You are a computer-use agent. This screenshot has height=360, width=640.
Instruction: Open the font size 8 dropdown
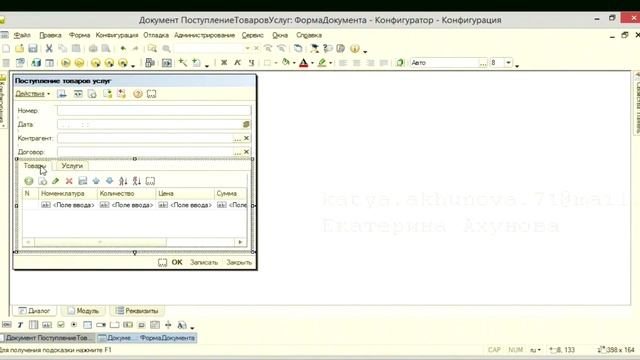(509, 63)
